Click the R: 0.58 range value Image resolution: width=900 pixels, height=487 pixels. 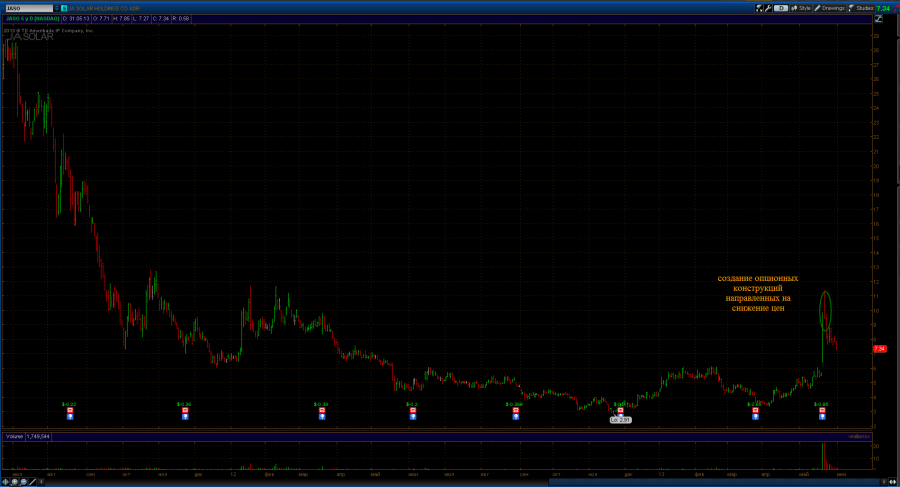180,18
